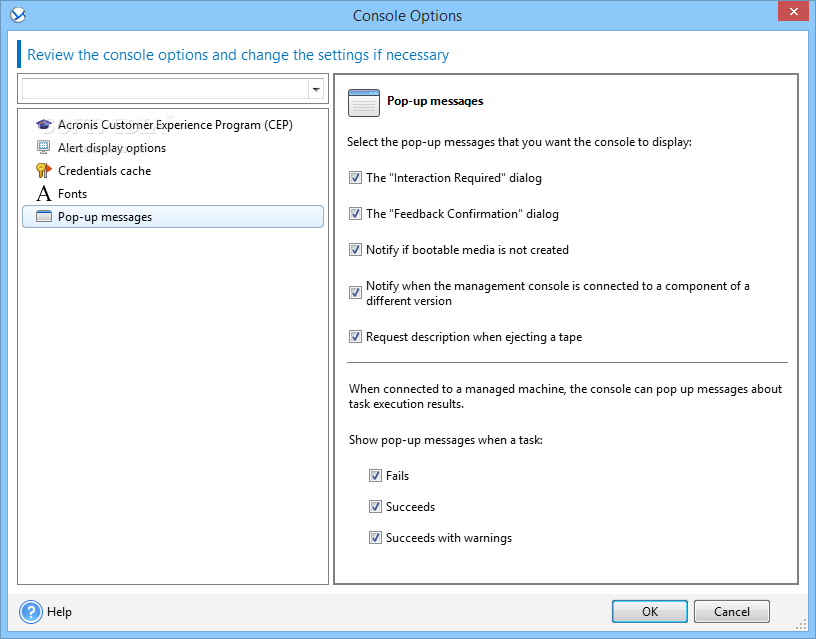Click the Fonts letter A icon
816x639 pixels.
[x=43, y=194]
